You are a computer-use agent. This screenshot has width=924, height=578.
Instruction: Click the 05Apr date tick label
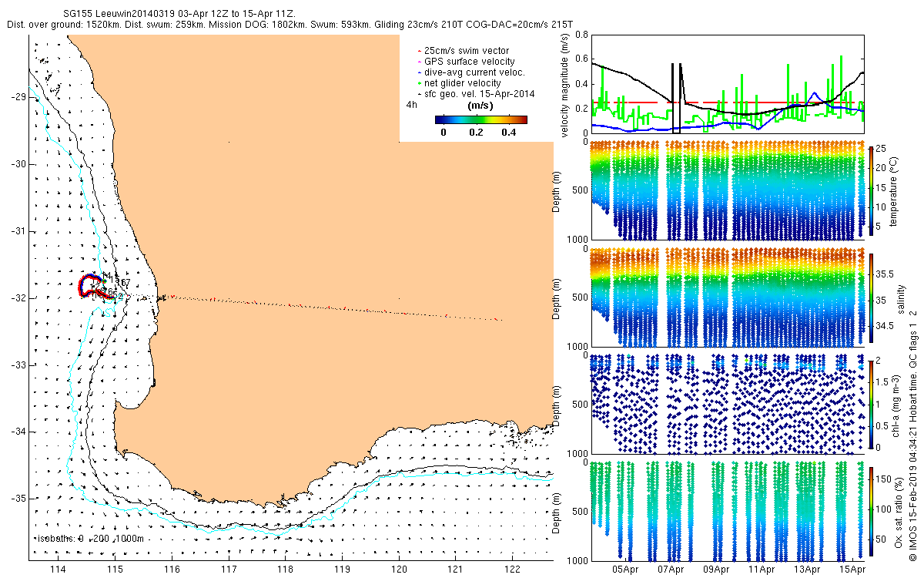(x=624, y=570)
